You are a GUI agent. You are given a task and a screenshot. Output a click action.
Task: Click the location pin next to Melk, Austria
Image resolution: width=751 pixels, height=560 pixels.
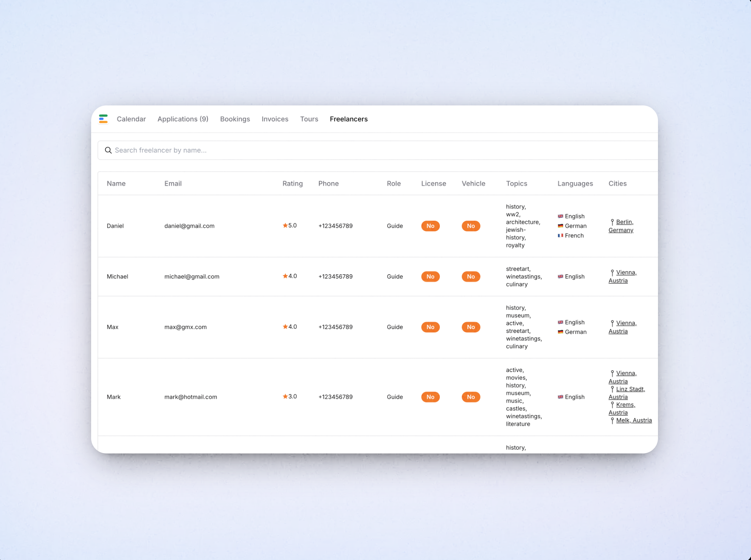[612, 420]
